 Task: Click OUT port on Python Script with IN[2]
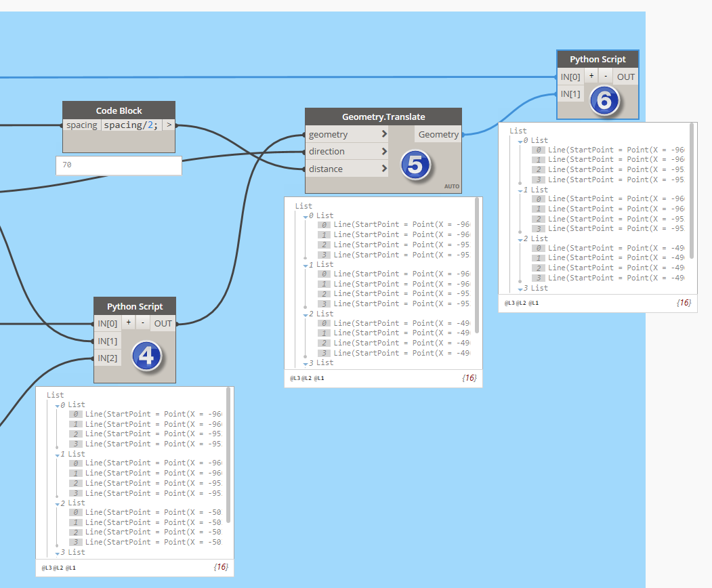(x=163, y=323)
